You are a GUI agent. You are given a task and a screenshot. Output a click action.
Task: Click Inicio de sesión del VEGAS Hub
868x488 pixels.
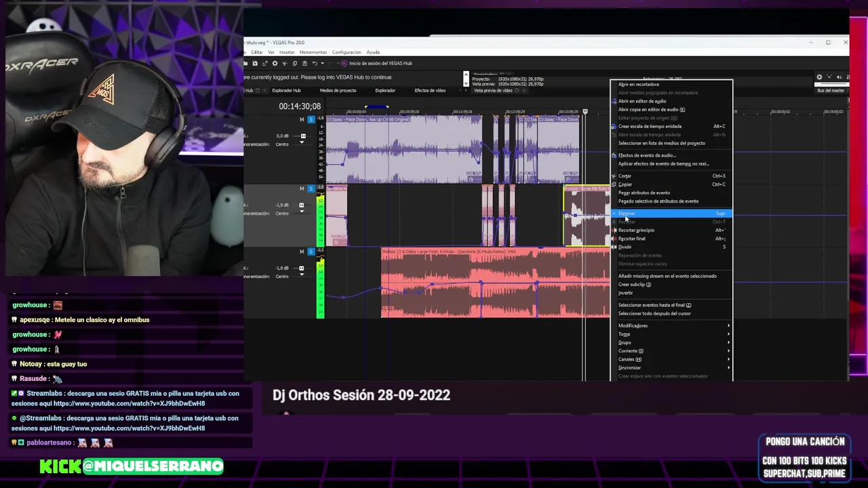(x=380, y=63)
